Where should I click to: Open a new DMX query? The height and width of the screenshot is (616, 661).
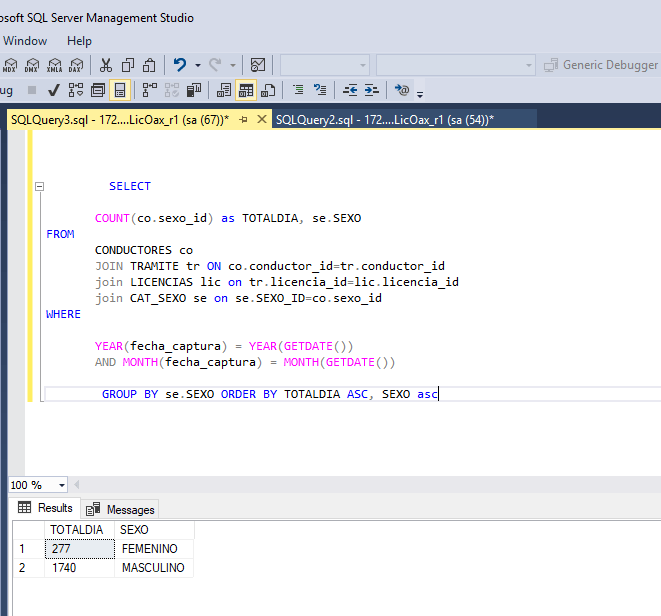32,65
